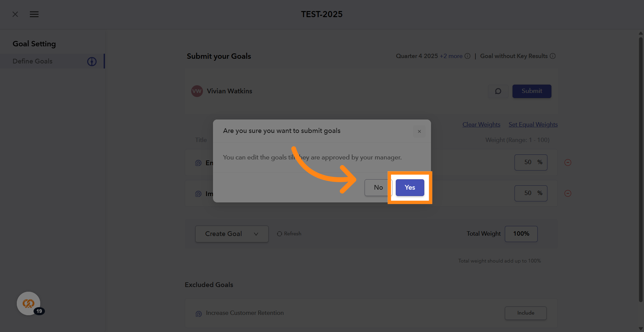The height and width of the screenshot is (332, 644).
Task: Remove the second goal using its red minus icon
Action: [568, 193]
